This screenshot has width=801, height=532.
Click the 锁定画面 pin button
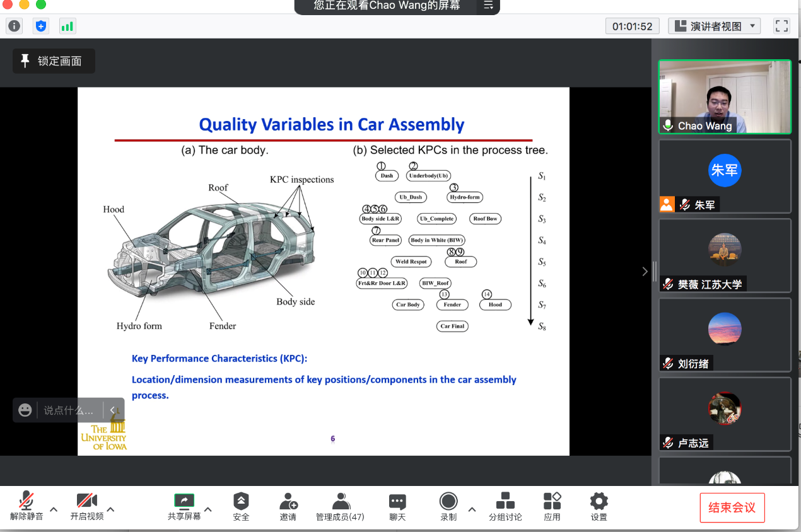(x=54, y=61)
